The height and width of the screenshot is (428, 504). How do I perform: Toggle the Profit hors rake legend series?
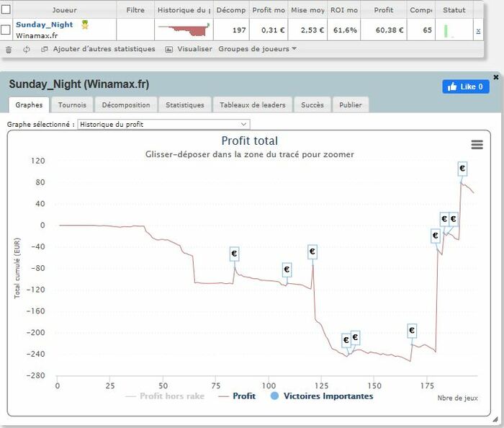(165, 396)
